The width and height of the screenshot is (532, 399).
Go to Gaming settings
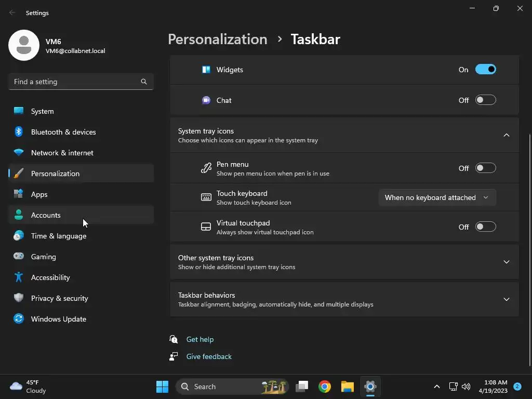[x=81, y=257]
